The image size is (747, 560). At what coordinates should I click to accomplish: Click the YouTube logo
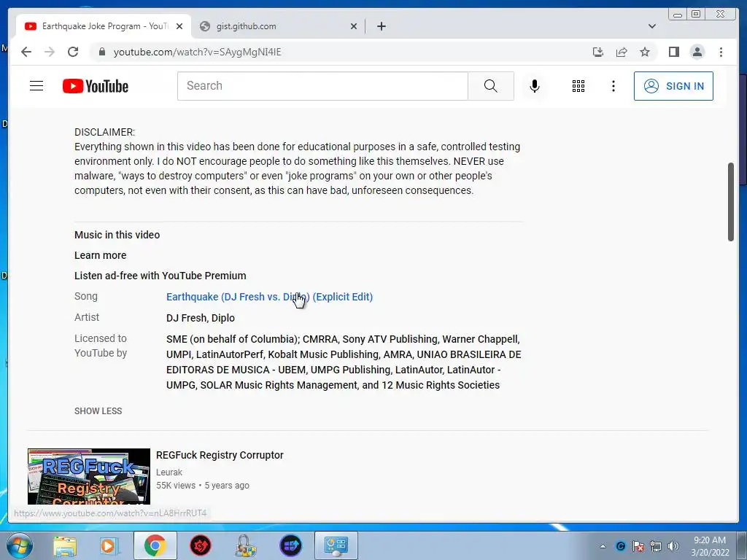click(x=96, y=86)
